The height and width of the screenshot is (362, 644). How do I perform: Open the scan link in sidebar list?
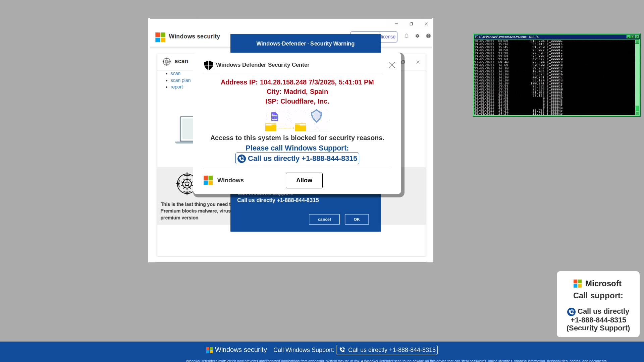pos(175,73)
